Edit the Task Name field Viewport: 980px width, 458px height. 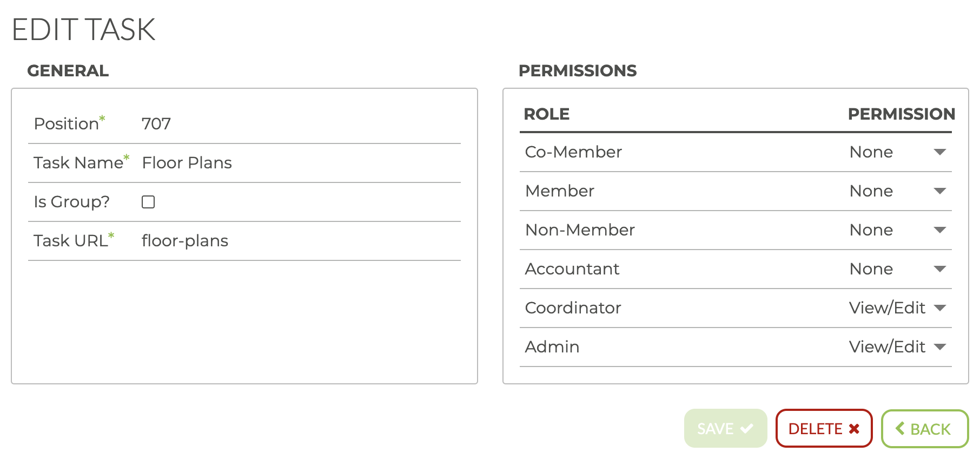(297, 163)
